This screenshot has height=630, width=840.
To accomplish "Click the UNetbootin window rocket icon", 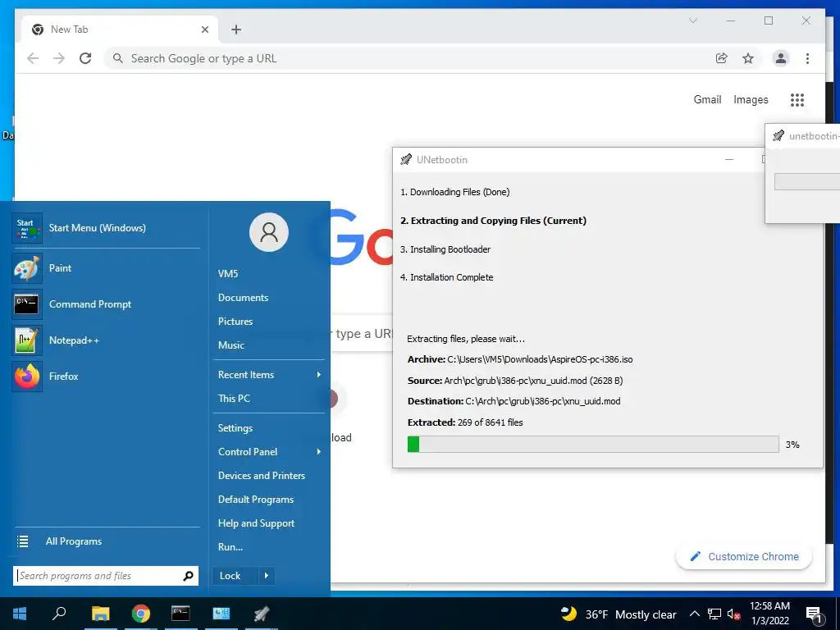I will coord(406,160).
